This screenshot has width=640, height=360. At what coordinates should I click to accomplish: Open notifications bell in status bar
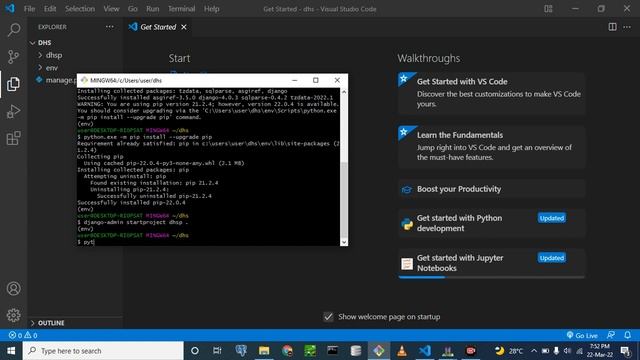627,335
